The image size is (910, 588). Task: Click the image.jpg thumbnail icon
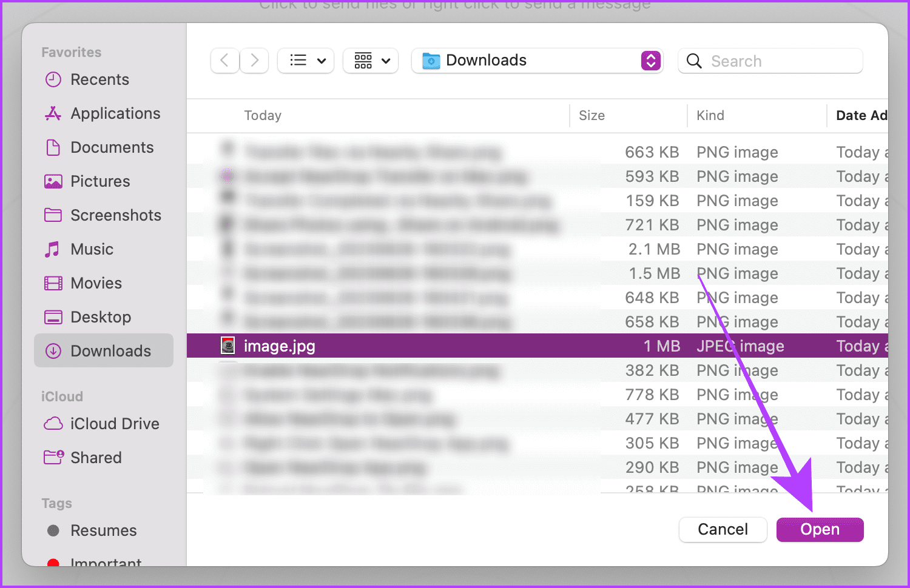point(227,346)
